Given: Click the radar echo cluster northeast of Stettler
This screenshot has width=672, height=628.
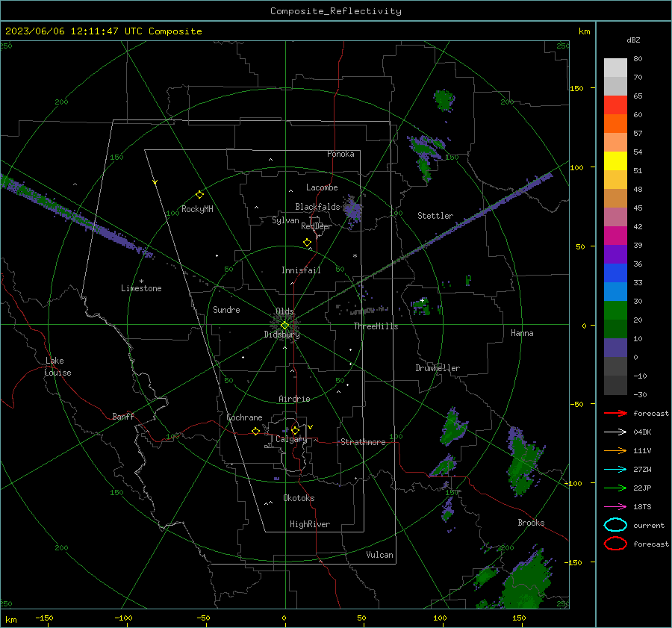Looking at the screenshot, I should point(444,100).
